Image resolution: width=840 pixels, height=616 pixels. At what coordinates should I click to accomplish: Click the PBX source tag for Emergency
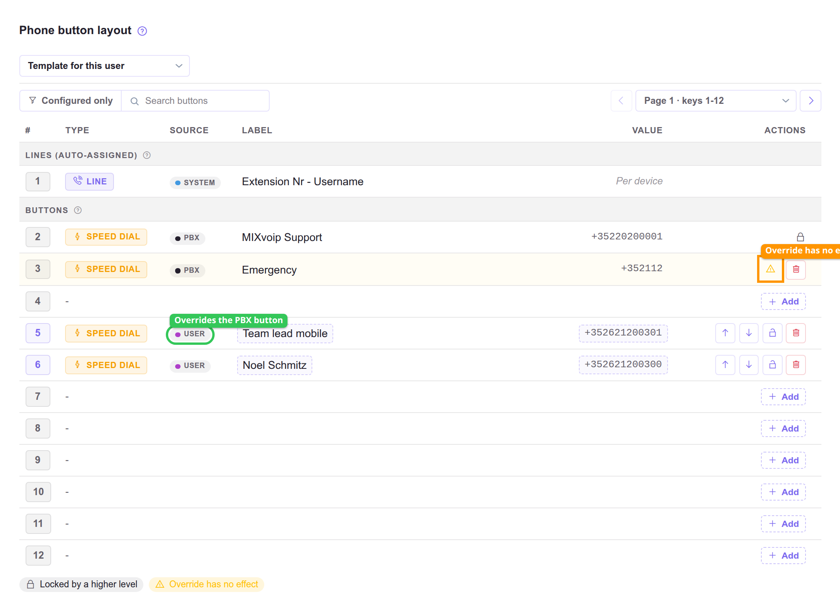click(188, 270)
